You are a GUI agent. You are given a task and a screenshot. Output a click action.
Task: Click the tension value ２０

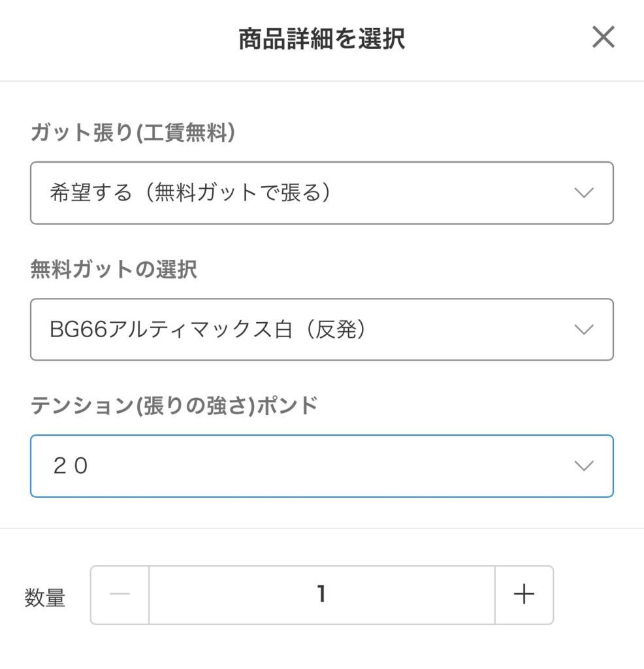click(71, 465)
